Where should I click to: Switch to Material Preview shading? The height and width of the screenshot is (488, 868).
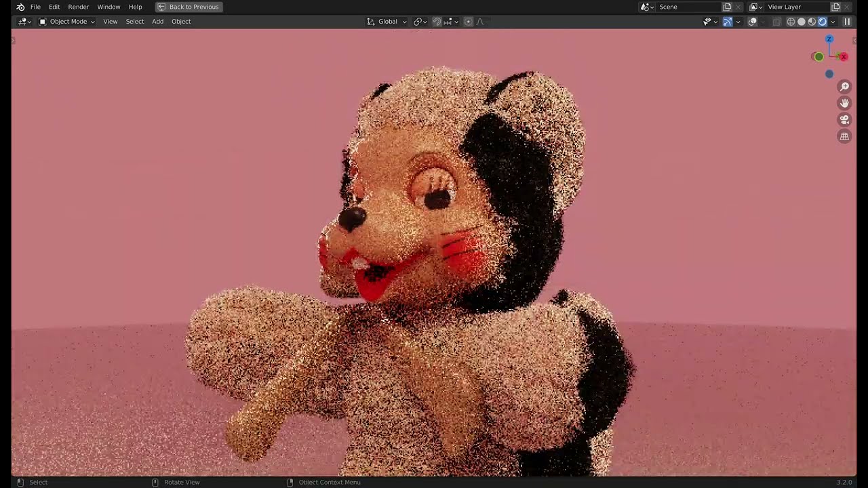pos(812,22)
